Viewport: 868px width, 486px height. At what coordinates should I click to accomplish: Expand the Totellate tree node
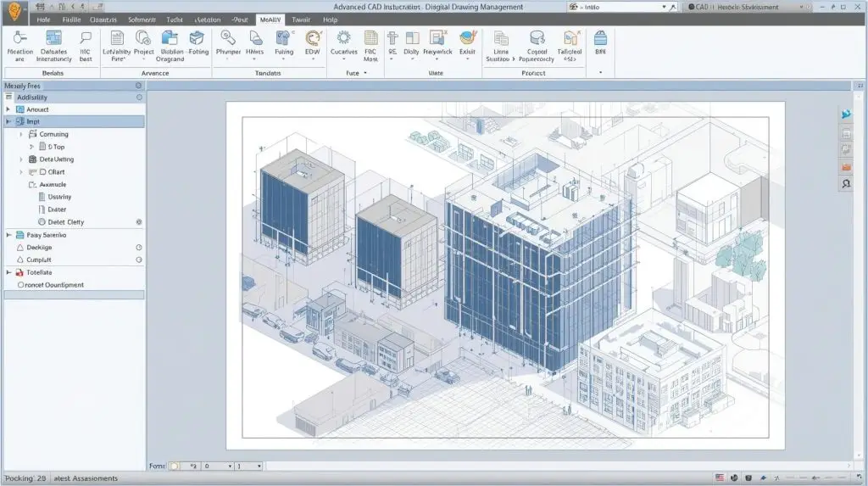point(8,272)
